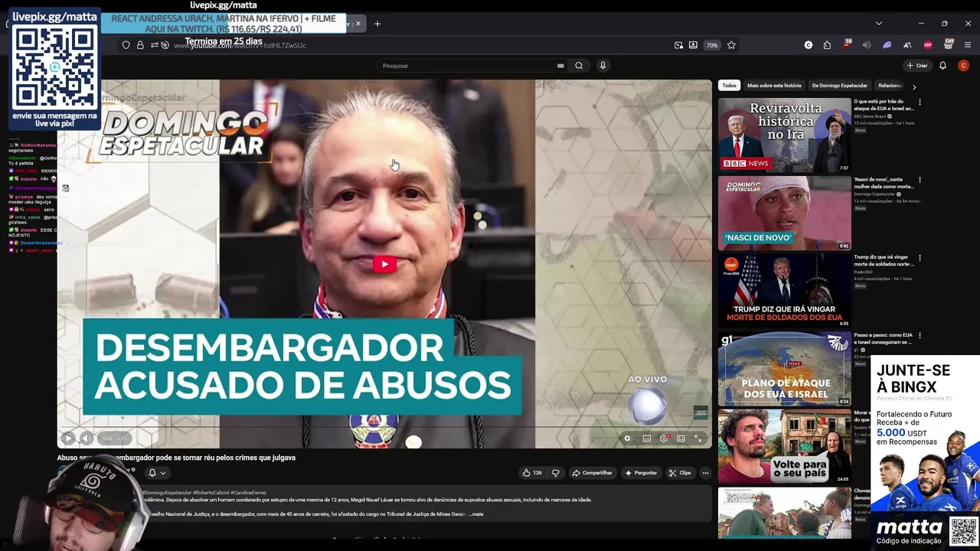Click the voice search microphone icon
This screenshot has height=551, width=980.
pos(603,66)
